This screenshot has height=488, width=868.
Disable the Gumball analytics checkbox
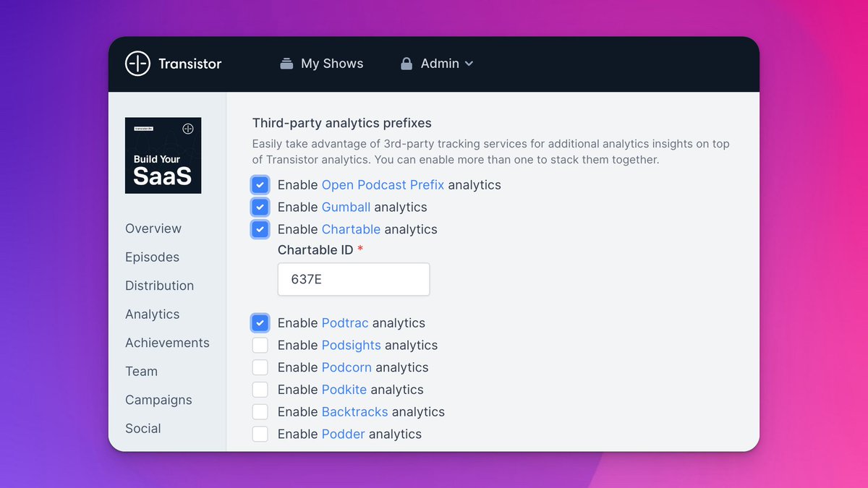[260, 207]
